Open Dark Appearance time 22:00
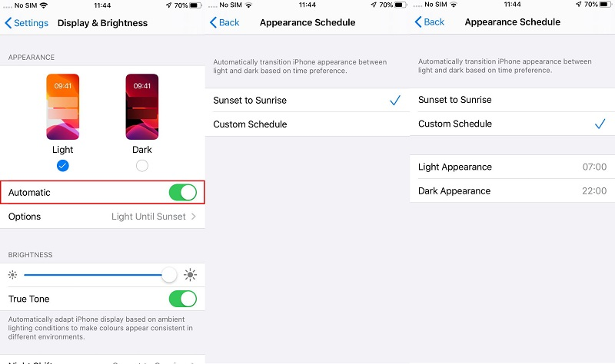The width and height of the screenshot is (615, 364). click(x=512, y=190)
